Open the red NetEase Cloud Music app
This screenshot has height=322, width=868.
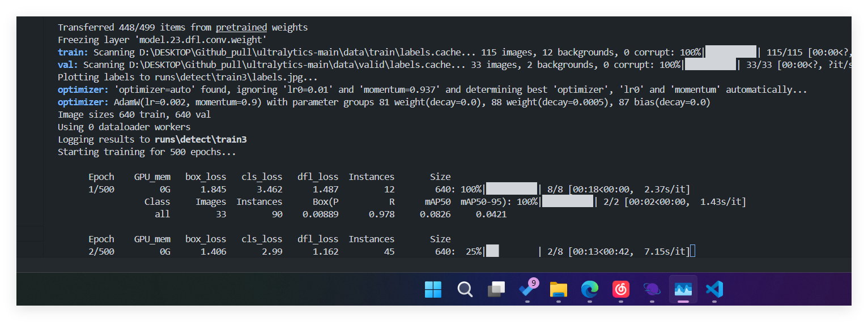pyautogui.click(x=621, y=290)
